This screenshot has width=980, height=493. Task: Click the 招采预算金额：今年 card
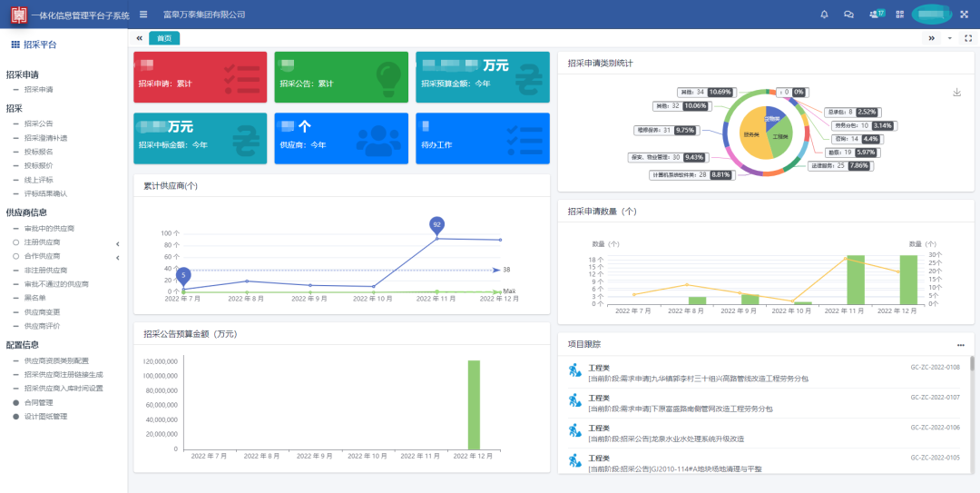pyautogui.click(x=483, y=77)
